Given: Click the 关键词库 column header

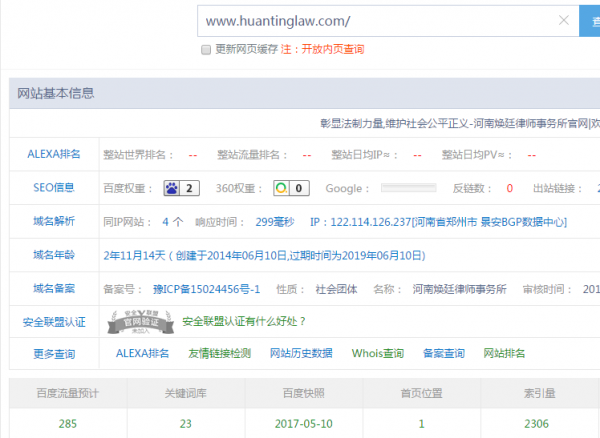Looking at the screenshot, I should (186, 393).
